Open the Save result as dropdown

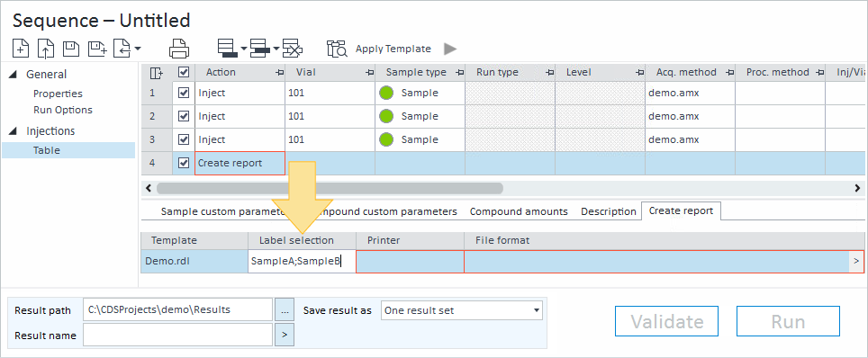462,310
